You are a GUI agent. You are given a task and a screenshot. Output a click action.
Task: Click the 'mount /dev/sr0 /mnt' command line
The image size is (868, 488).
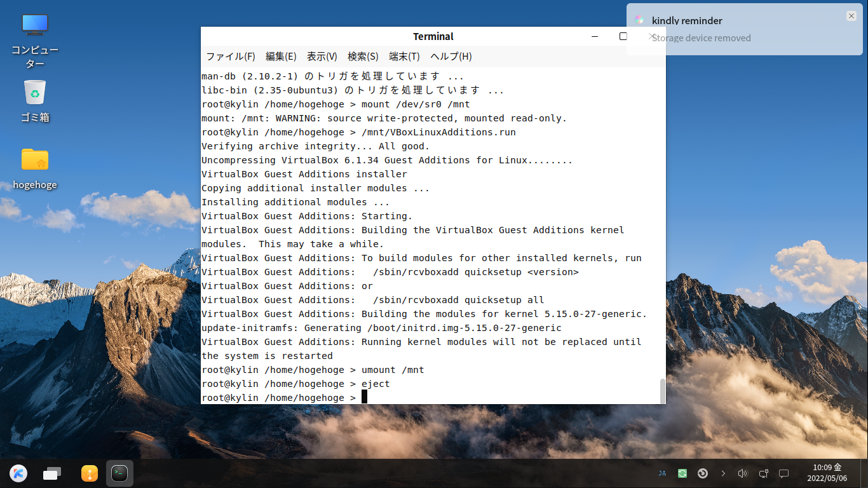[336, 104]
